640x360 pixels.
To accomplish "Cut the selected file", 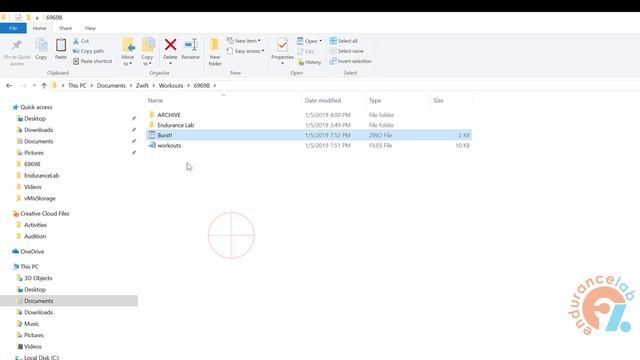I will pos(81,41).
